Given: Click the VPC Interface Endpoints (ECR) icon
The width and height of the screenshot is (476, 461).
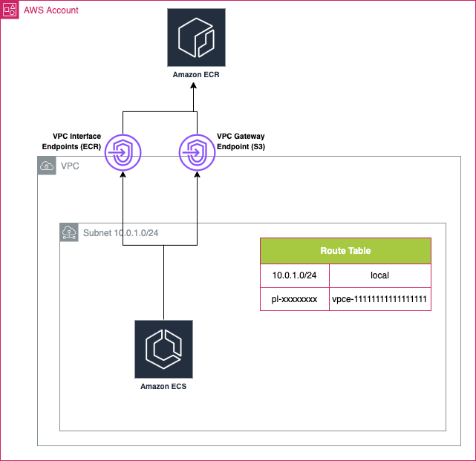Looking at the screenshot, I should (x=123, y=154).
